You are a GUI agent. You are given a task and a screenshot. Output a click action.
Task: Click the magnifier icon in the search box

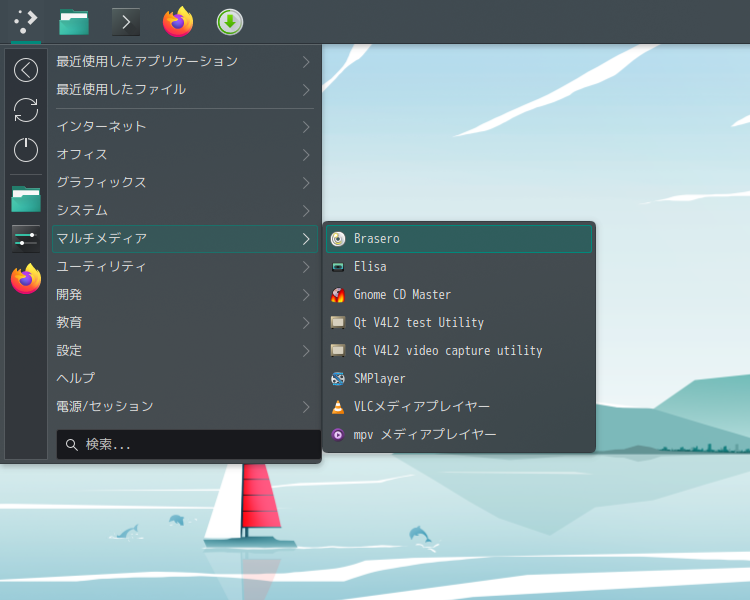point(72,445)
